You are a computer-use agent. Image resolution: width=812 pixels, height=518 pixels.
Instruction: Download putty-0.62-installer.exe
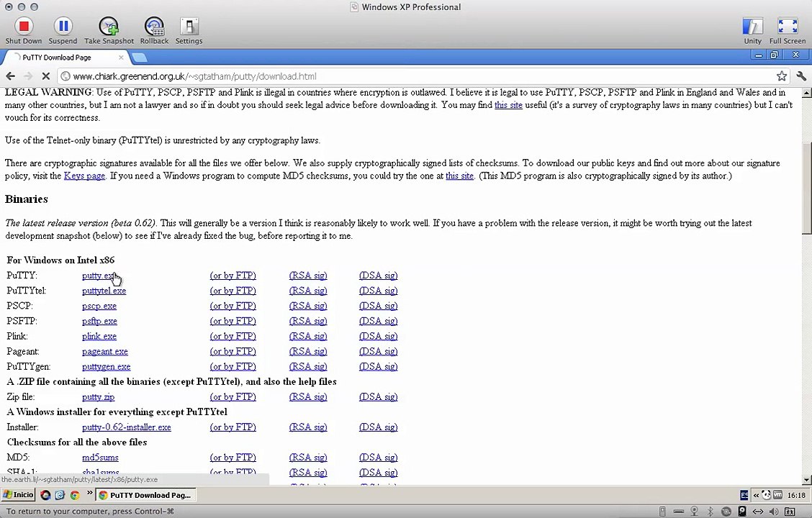(x=127, y=427)
